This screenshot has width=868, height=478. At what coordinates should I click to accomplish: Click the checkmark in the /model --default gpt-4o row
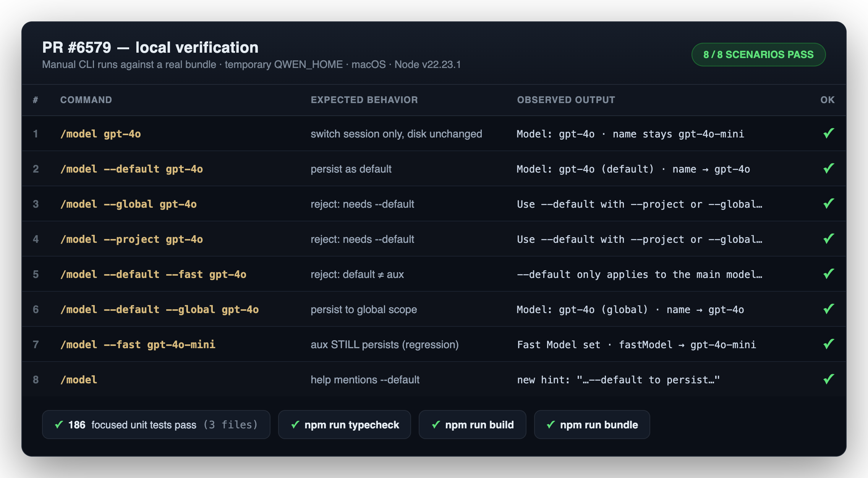pyautogui.click(x=829, y=168)
